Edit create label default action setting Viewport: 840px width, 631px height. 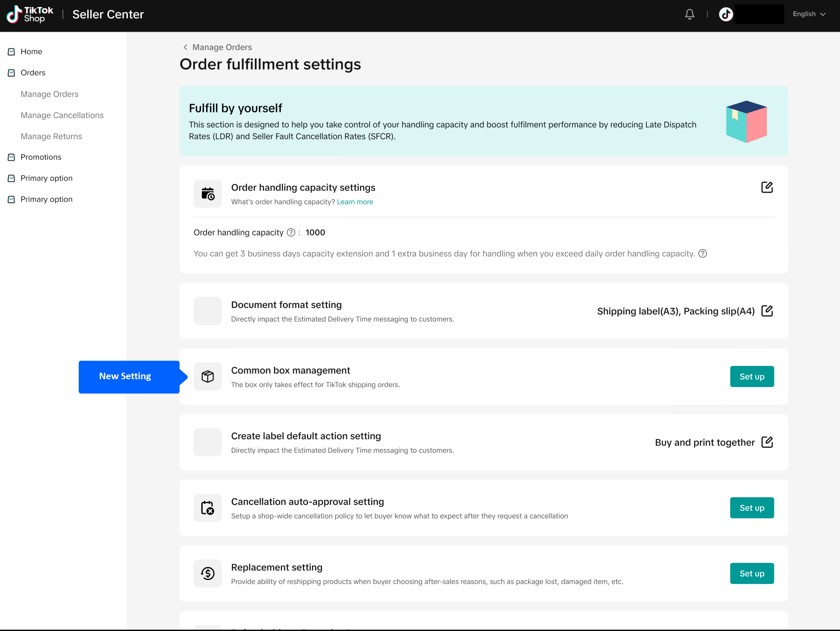coord(767,442)
